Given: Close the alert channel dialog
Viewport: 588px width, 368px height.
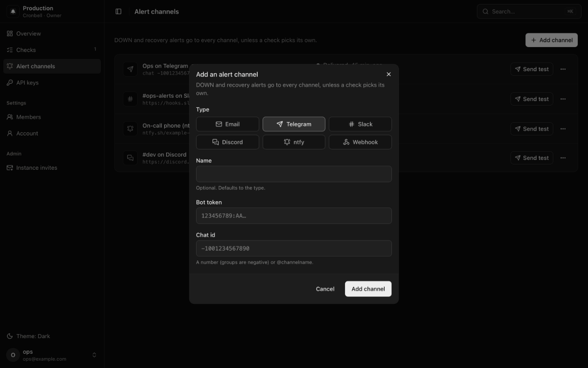Looking at the screenshot, I should pos(389,74).
